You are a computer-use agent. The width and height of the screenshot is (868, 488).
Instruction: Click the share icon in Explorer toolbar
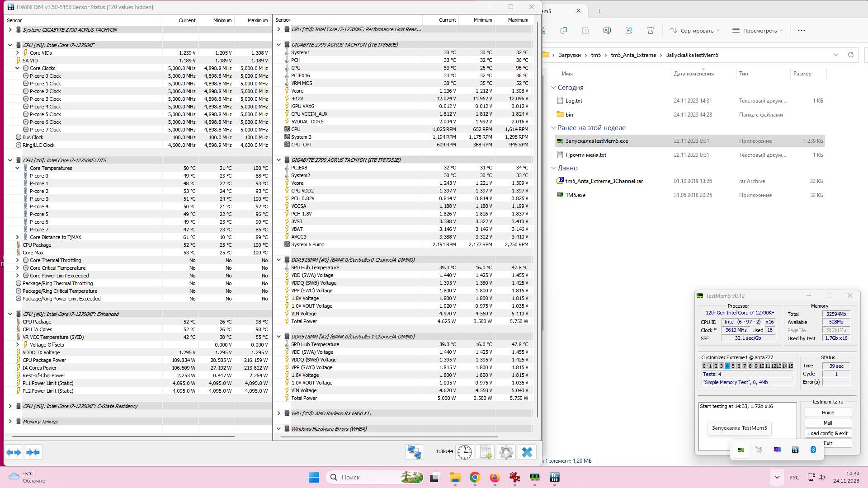pos(628,31)
